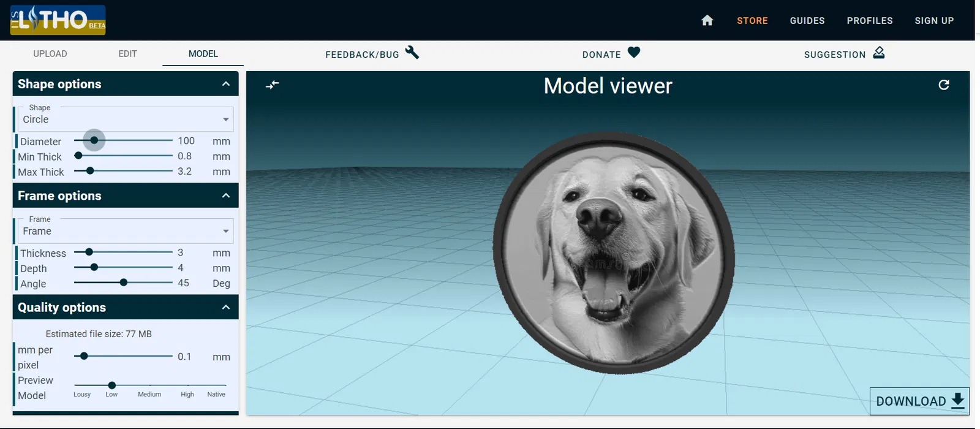The image size is (980, 429).
Task: Click the ItsLitho logo
Action: pyautogui.click(x=58, y=20)
